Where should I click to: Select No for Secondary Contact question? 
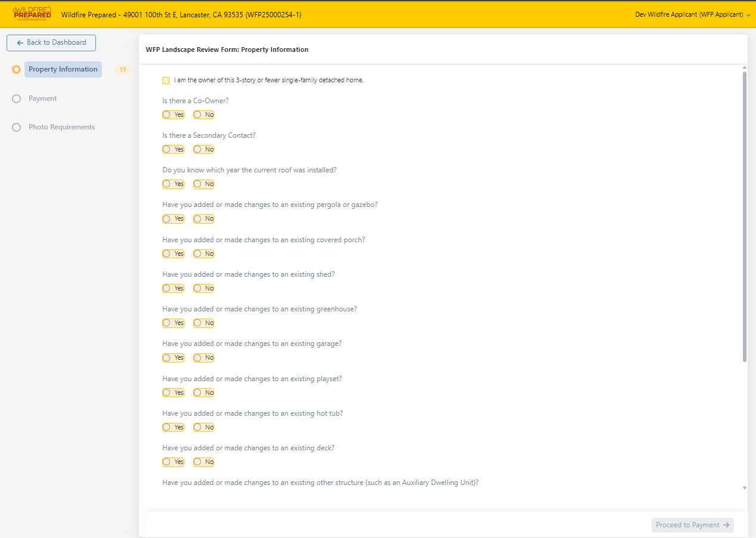tap(198, 150)
